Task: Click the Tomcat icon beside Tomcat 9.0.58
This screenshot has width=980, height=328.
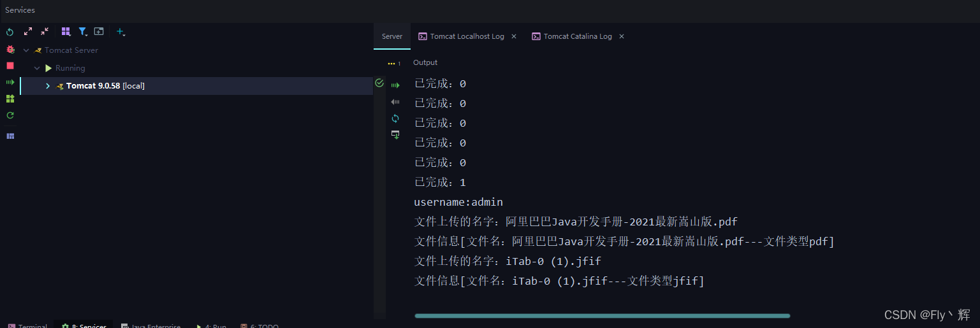Action: (x=60, y=86)
